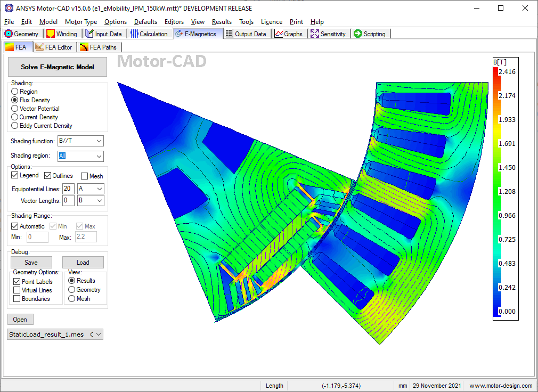Click the FEA subtab gradient icon
The width and height of the screenshot is (538, 392).
pos(10,47)
